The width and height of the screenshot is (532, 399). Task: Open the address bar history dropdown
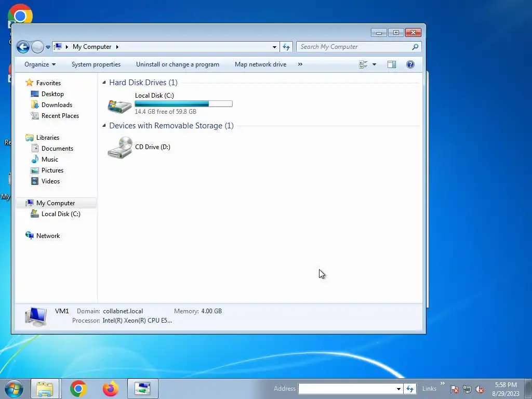274,47
